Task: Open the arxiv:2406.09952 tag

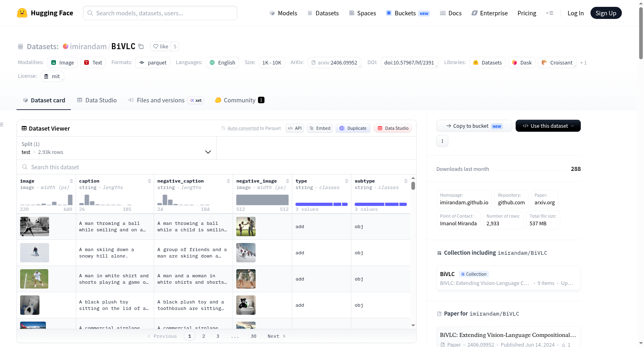Action: [x=334, y=62]
